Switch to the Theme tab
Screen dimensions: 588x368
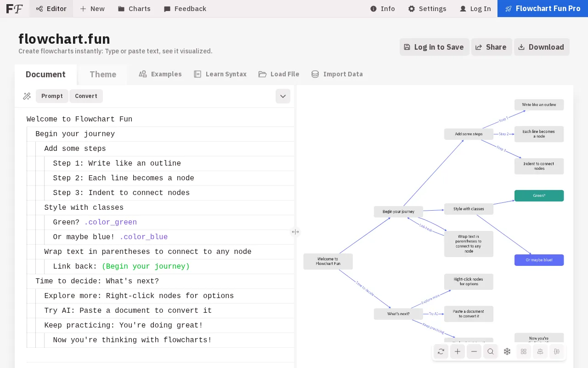[x=103, y=75]
